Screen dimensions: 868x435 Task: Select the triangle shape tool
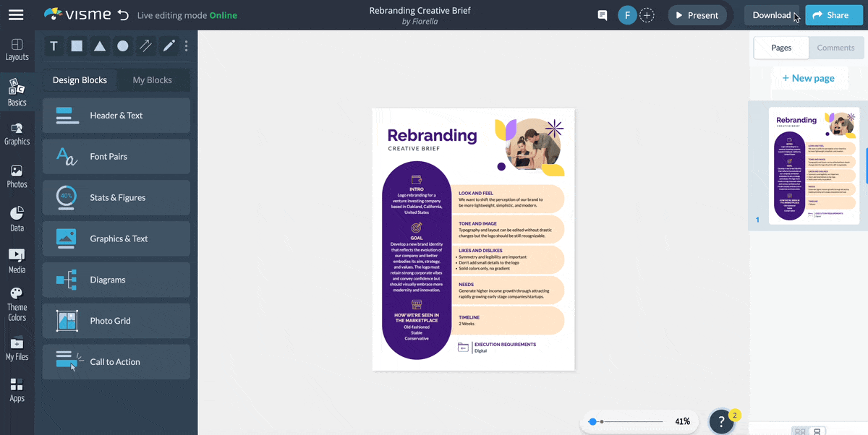click(100, 46)
